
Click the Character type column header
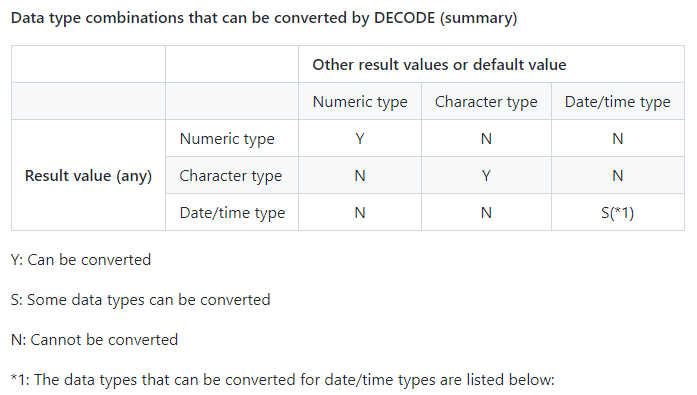point(486,102)
